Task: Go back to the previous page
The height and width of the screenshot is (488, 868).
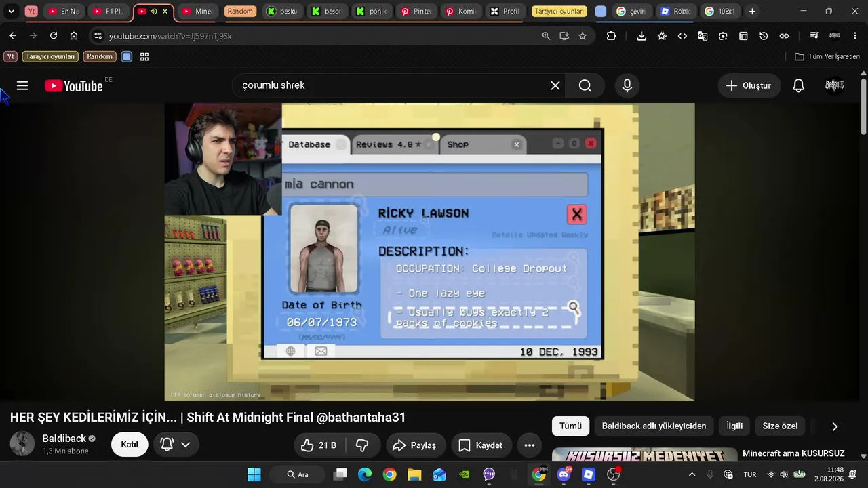Action: coord(13,36)
